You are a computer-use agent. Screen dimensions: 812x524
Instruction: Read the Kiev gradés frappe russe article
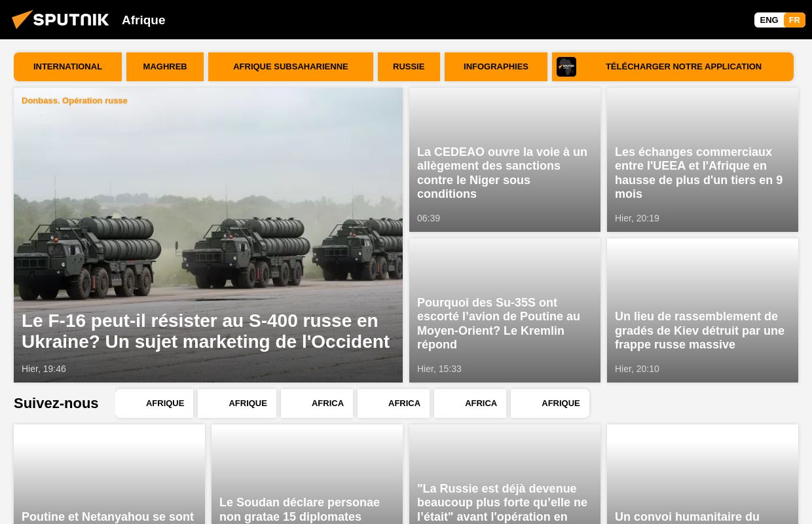(x=699, y=330)
